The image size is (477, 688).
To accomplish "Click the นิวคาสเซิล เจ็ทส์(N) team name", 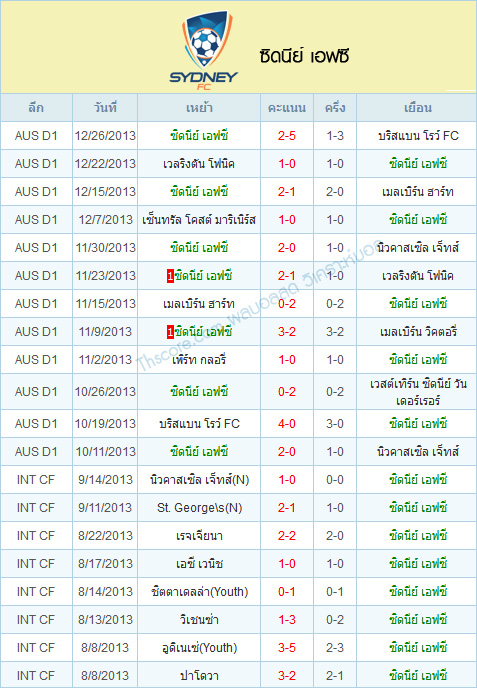I will pyautogui.click(x=199, y=480).
